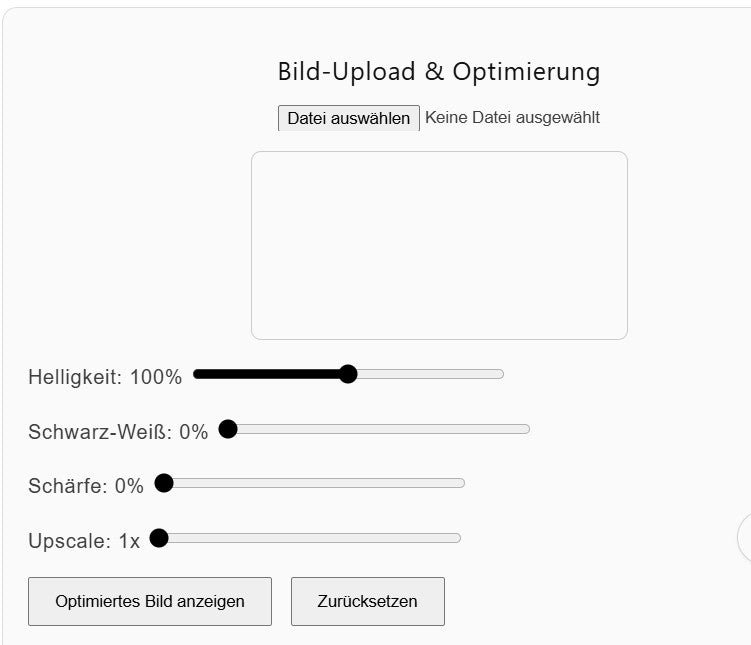751x645 pixels.
Task: Click the empty image preview box
Action: (x=439, y=245)
